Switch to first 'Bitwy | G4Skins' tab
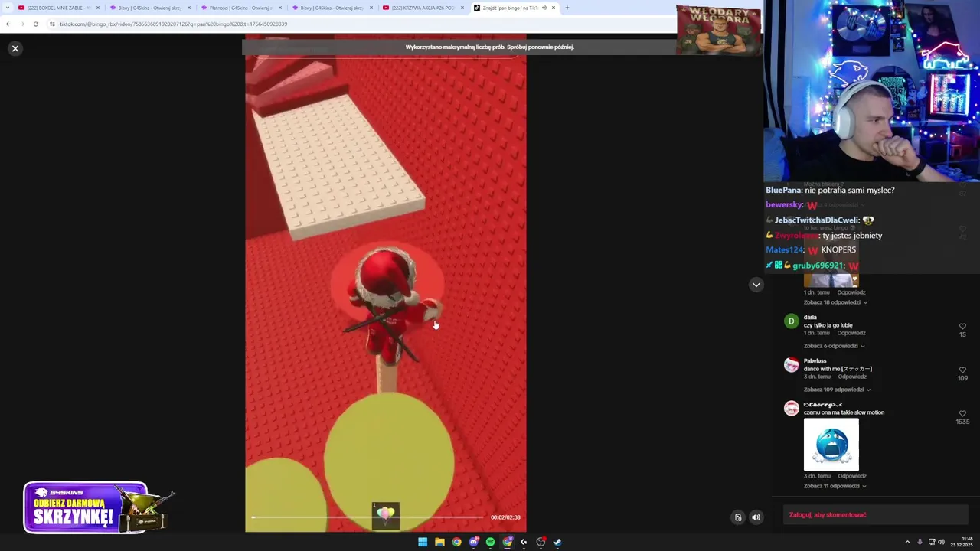 point(149,8)
